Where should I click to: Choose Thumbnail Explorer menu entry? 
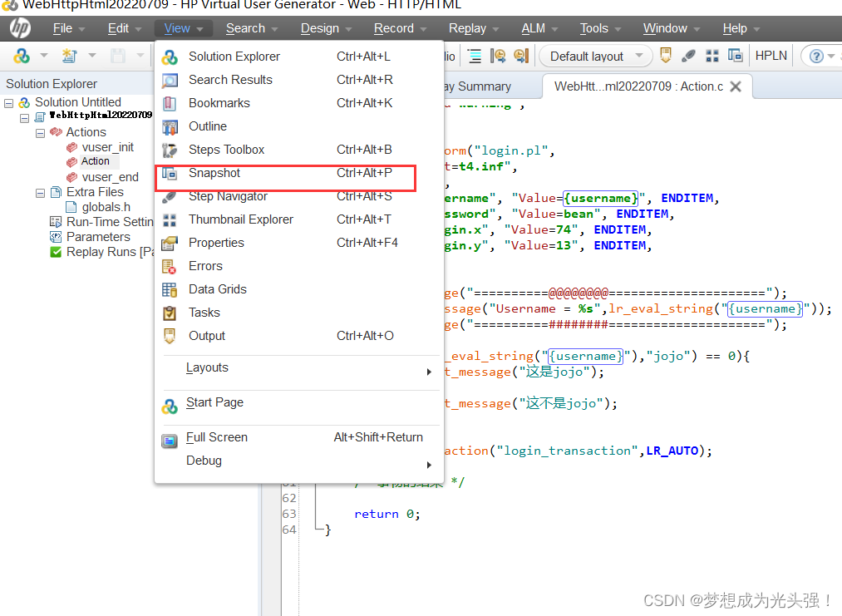pyautogui.click(x=298, y=219)
